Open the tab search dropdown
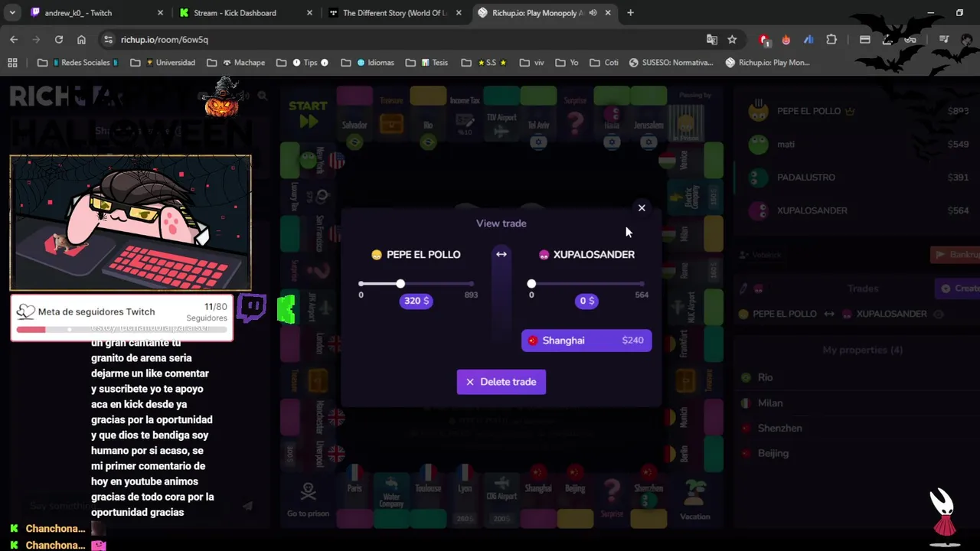Viewport: 980px width, 551px height. coord(12,13)
